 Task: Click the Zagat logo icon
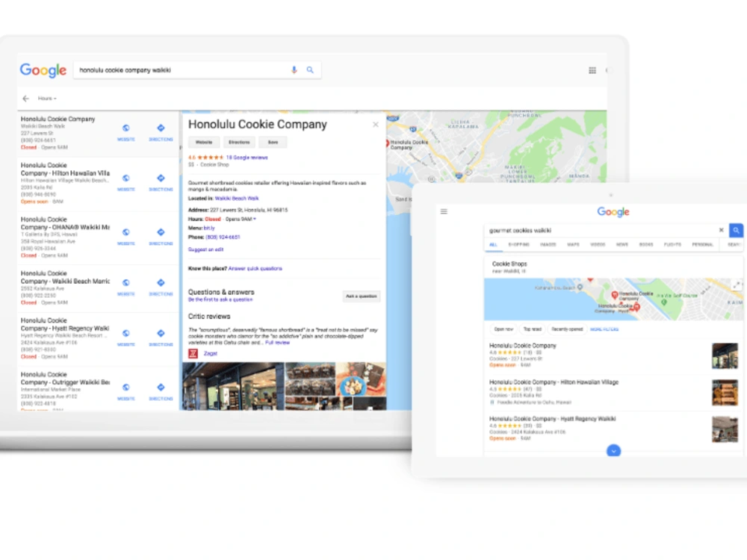(x=193, y=353)
